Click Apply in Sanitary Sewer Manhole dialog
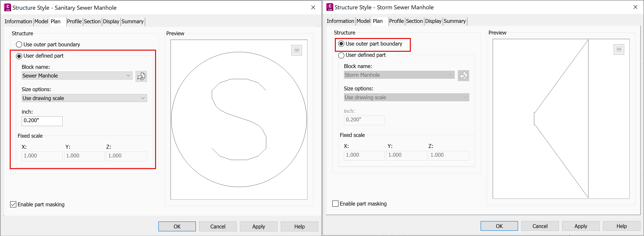Viewport: 644px width, 236px height. [258, 226]
